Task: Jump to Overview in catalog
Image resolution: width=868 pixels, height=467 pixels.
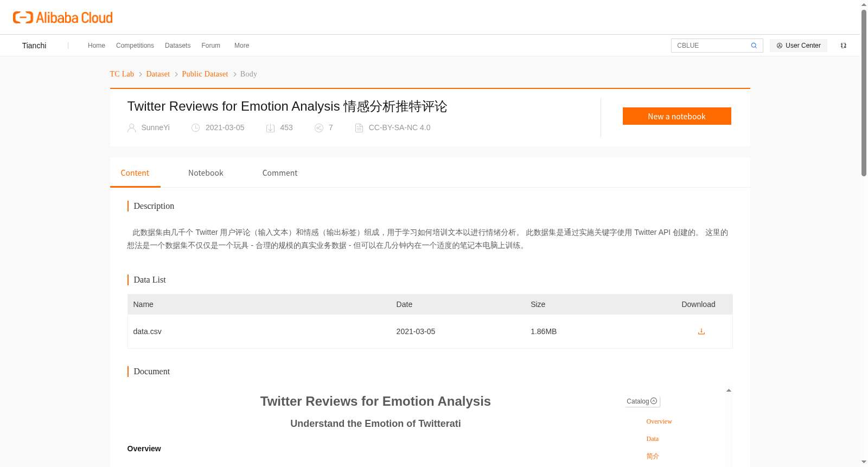Action: pyautogui.click(x=659, y=421)
